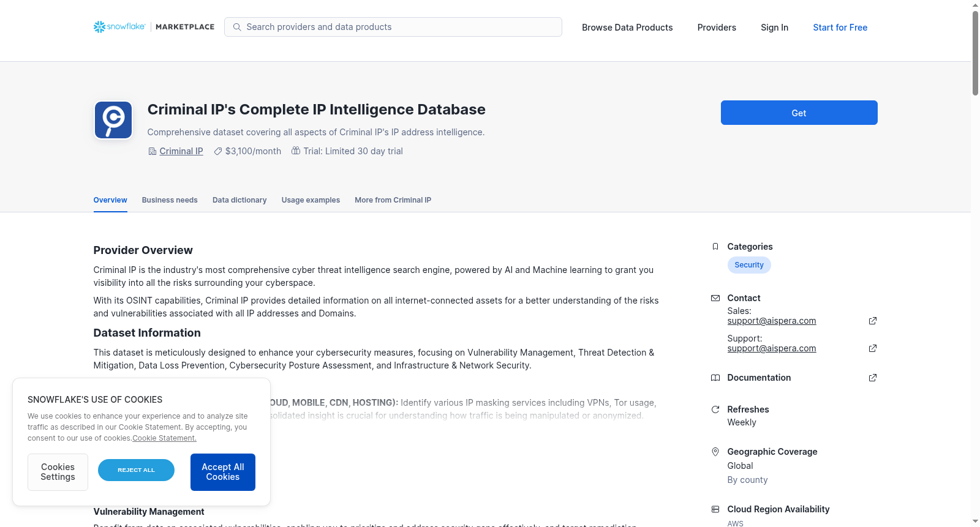Click the Provider Overview heading
This screenshot has width=980, height=527.
(143, 250)
